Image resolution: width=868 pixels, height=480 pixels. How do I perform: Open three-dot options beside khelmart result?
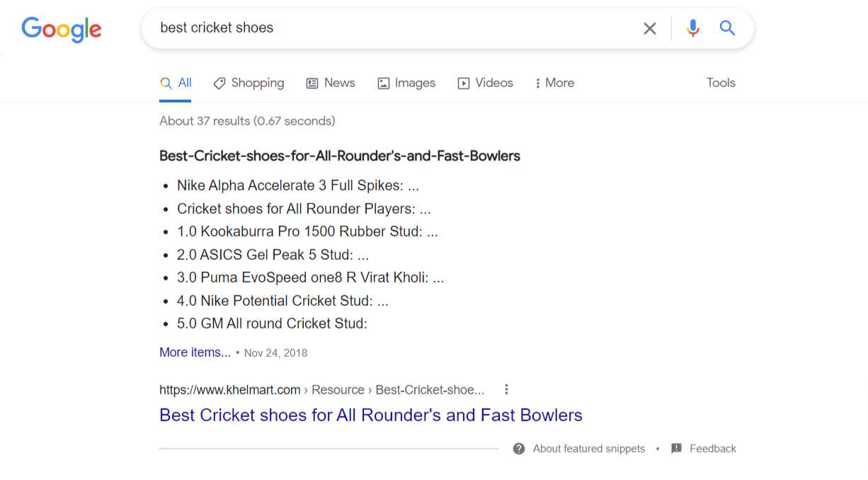pyautogui.click(x=506, y=389)
